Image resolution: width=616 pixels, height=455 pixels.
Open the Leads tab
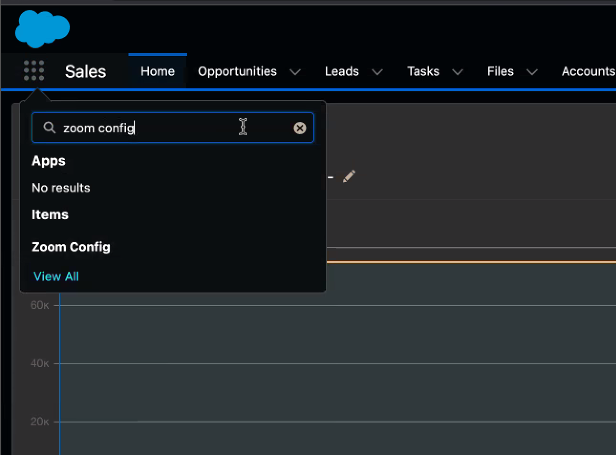(x=342, y=71)
